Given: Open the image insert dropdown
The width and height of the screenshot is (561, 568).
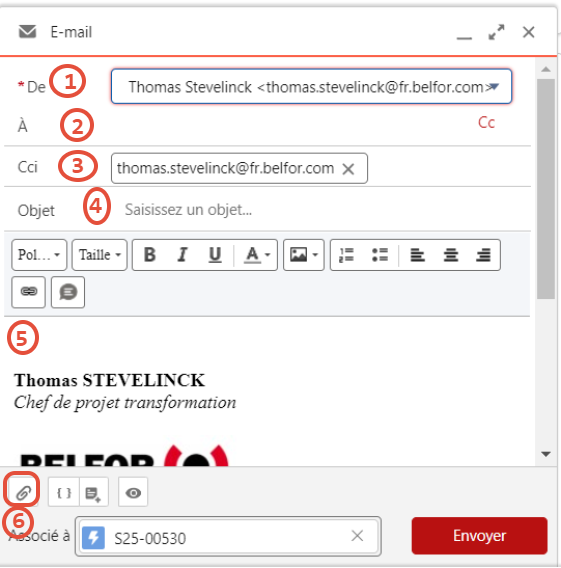Looking at the screenshot, I should tap(303, 255).
